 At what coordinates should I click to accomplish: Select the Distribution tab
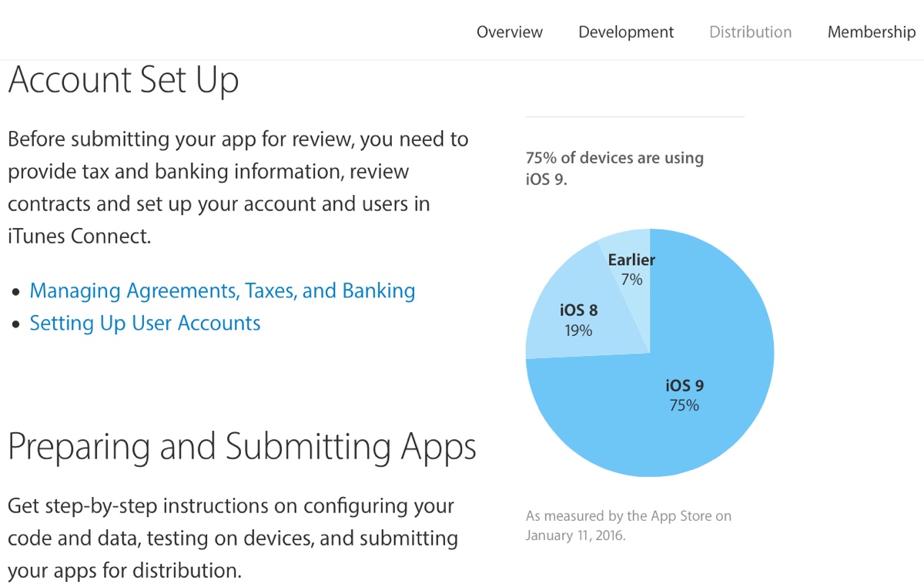coord(750,32)
